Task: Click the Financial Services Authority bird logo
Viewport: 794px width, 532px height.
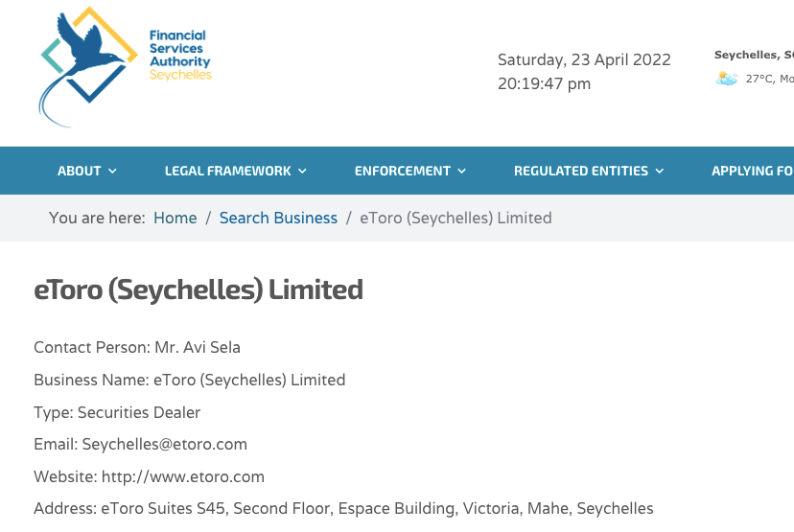Action: click(x=88, y=66)
